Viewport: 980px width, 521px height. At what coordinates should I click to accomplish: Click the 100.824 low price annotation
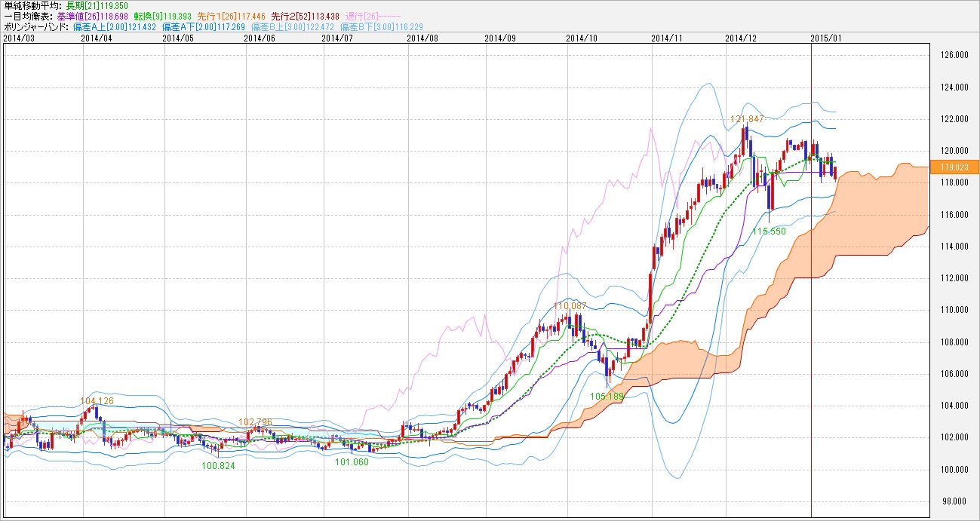[x=218, y=466]
